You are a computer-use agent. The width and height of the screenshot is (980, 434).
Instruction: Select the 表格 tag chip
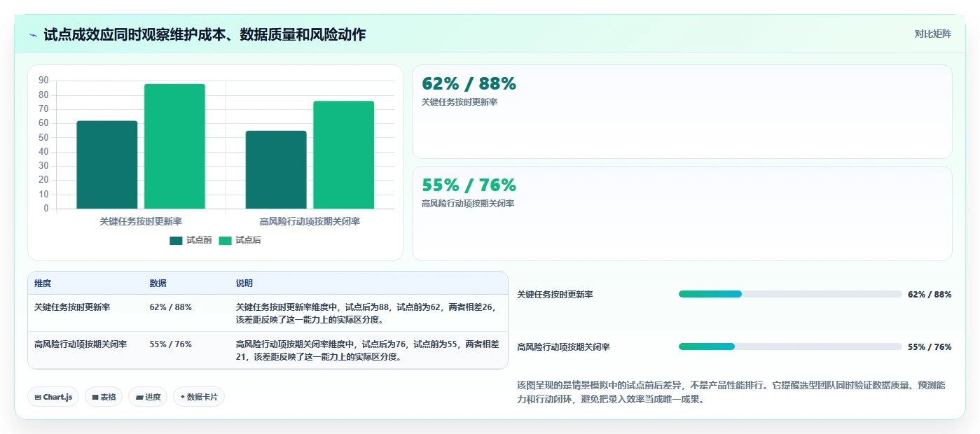[x=104, y=397]
